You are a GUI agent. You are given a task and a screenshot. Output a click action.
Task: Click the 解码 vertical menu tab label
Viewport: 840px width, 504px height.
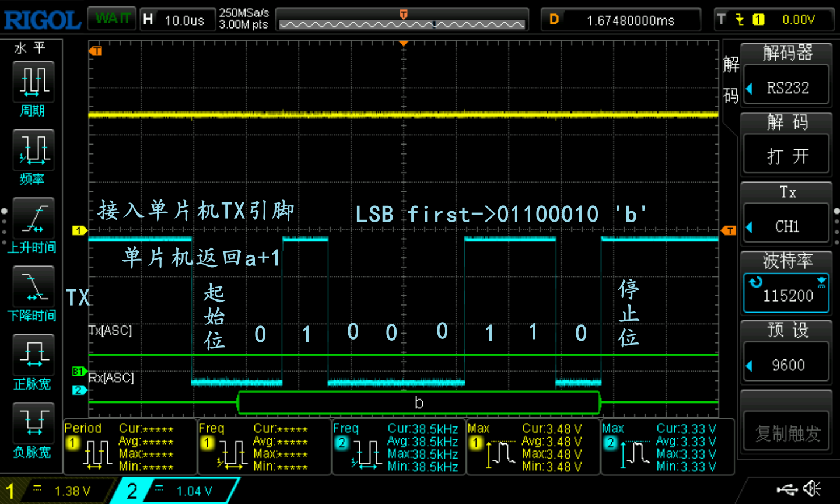point(731,80)
